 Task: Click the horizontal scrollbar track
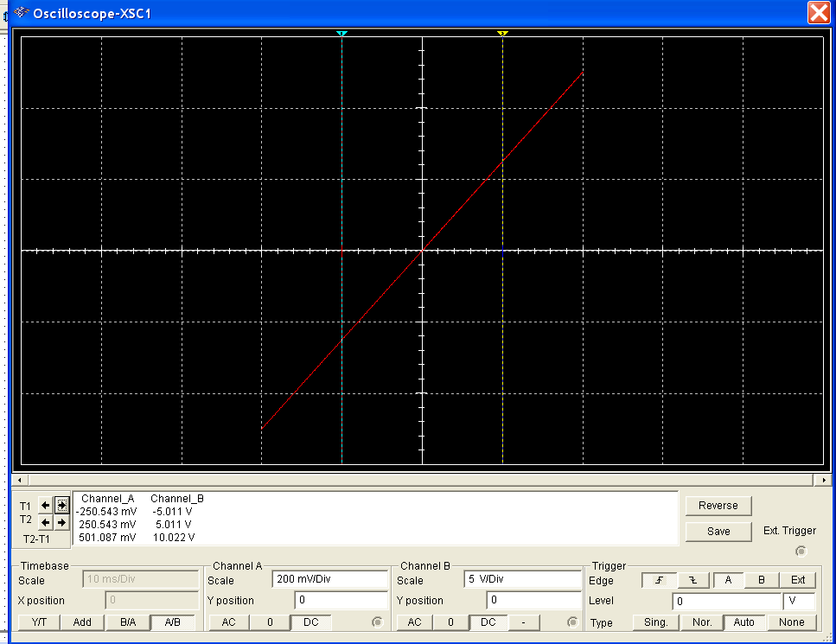point(421,480)
